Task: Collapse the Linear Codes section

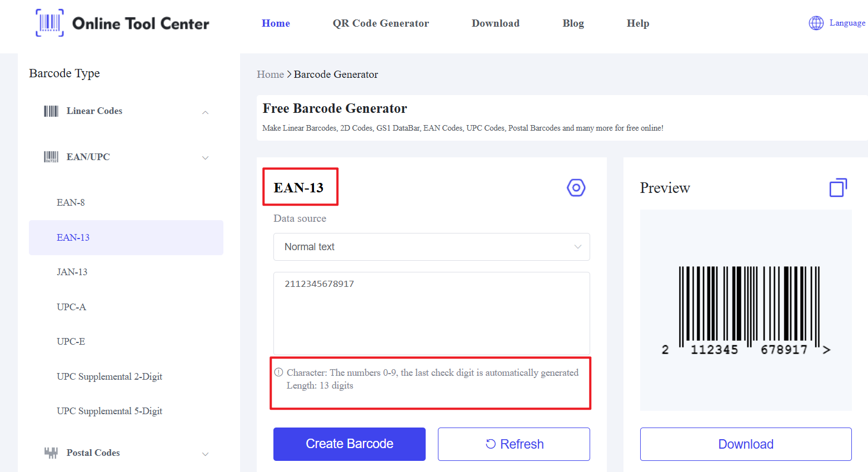Action: point(205,112)
